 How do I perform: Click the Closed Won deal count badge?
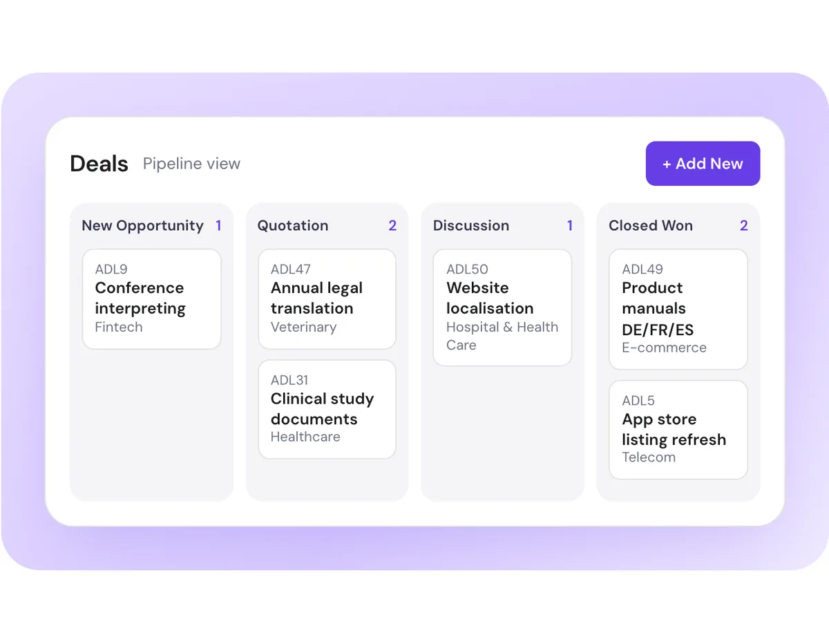(744, 226)
